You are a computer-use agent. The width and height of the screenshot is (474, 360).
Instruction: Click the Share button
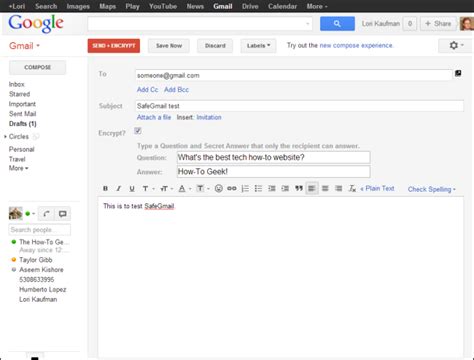click(x=438, y=24)
